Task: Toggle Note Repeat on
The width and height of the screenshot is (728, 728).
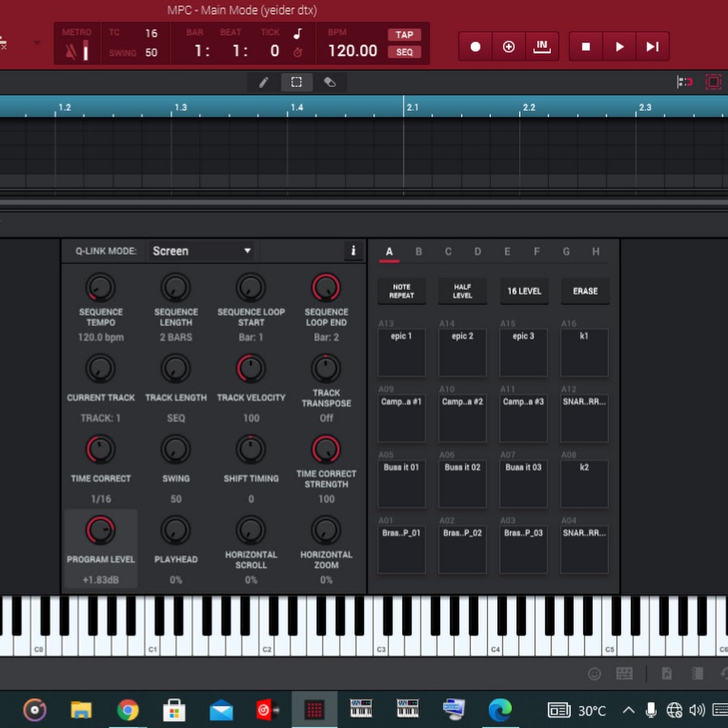Action: point(402,291)
